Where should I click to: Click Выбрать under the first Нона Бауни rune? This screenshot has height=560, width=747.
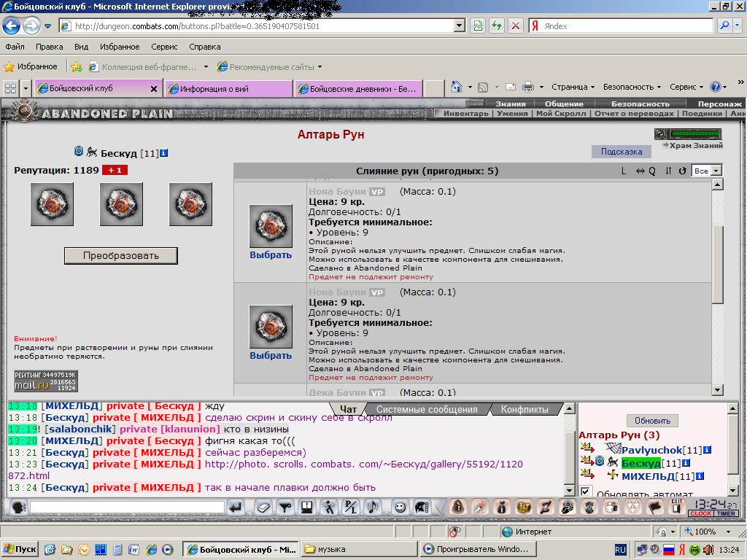point(271,254)
